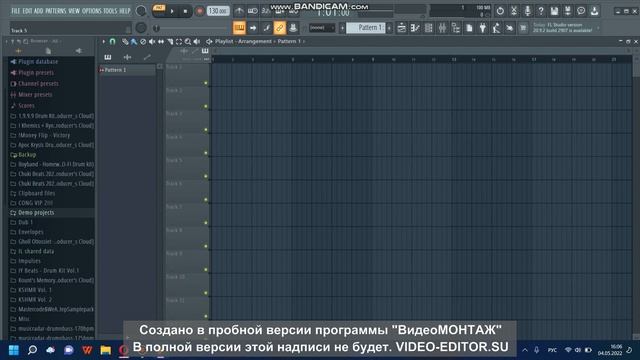640x360 pixels.
Task: Toggle the magnet snap icon in playlist
Action: [113, 41]
